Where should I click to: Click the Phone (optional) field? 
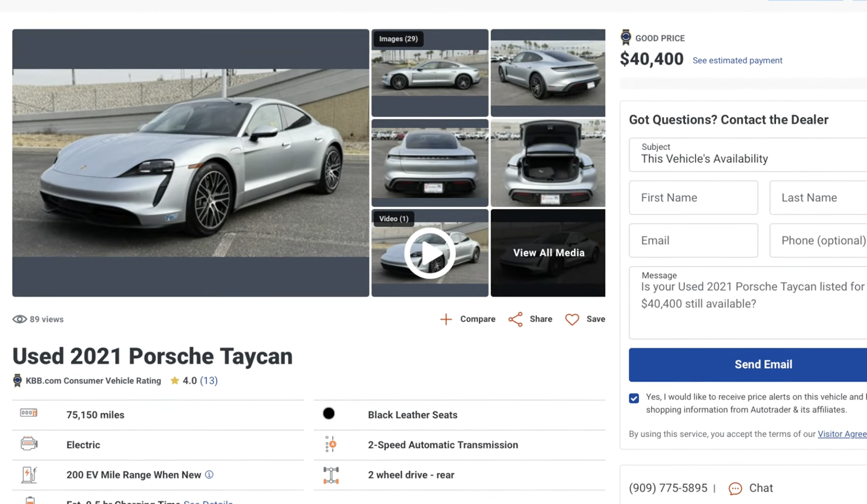(818, 240)
